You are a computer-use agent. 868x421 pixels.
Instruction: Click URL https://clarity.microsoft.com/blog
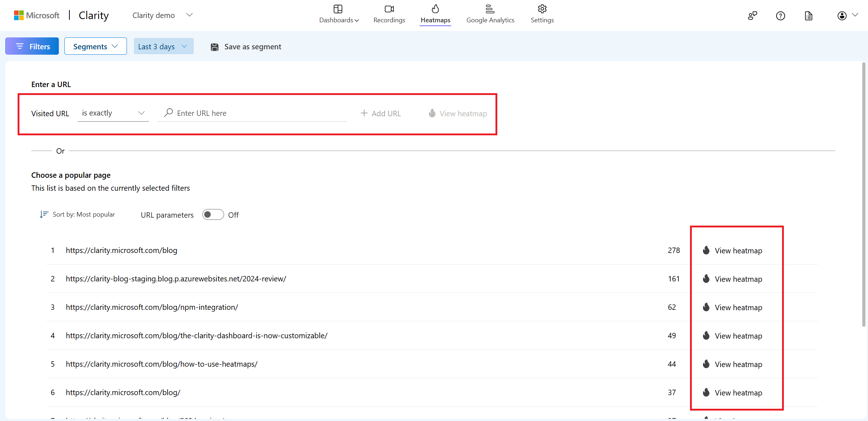pos(122,250)
